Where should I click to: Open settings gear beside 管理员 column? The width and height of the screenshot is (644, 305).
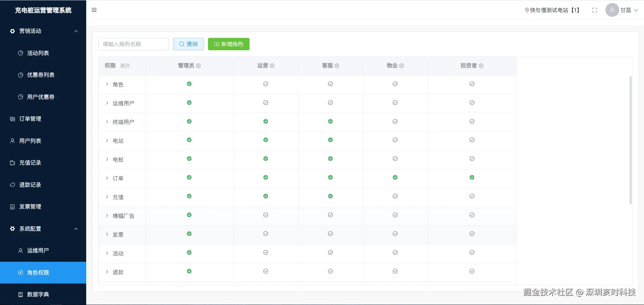(199, 66)
